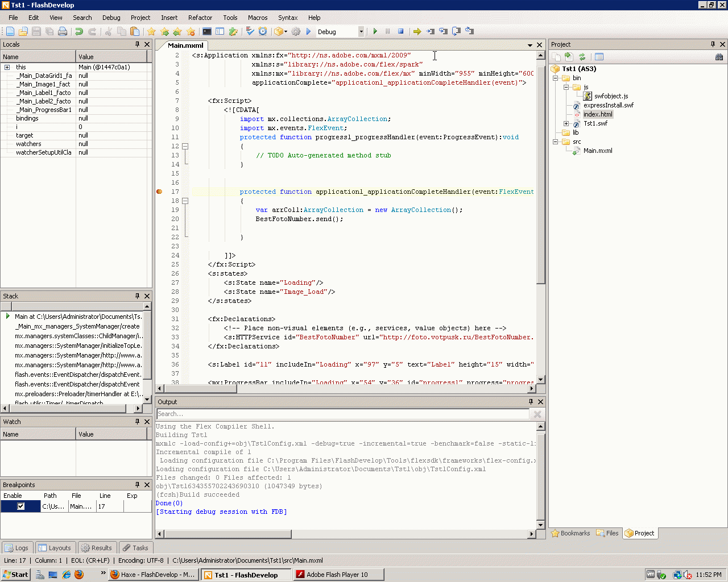The height and width of the screenshot is (582, 728).
Task: Open the command prompt toolbar icon
Action: [x=207, y=32]
